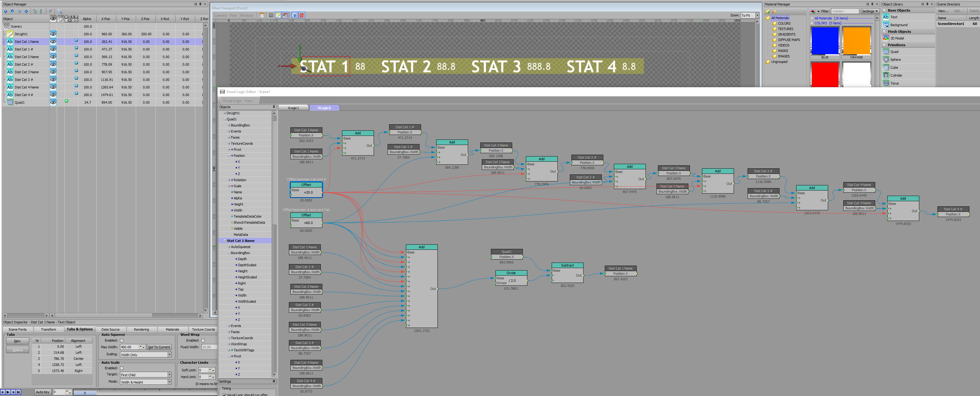Toggle the viewport grid icon
Screen dimensions: 980x396
271,15
